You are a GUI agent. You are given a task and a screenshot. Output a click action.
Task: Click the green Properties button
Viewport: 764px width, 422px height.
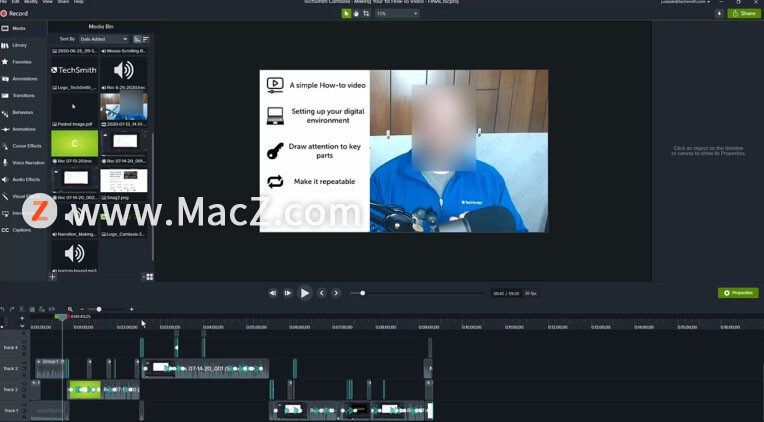[x=738, y=293]
